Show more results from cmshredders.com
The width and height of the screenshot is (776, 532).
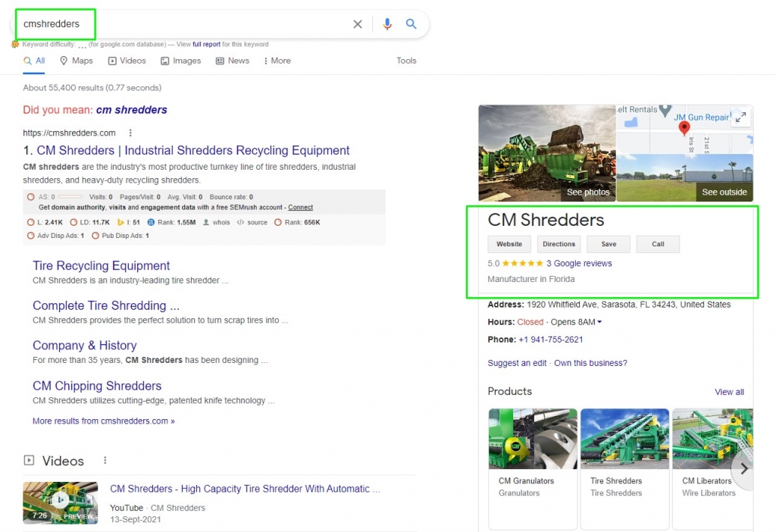pos(103,421)
